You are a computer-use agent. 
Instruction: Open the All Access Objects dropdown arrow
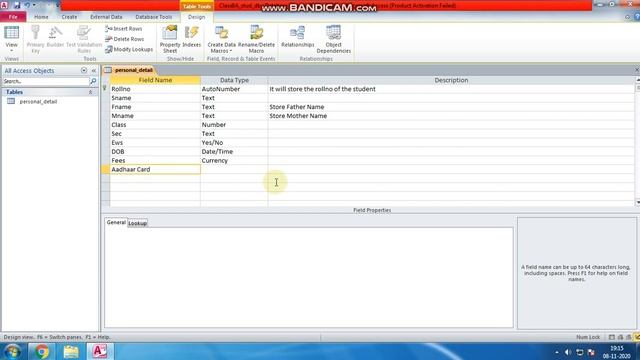tap(84, 71)
